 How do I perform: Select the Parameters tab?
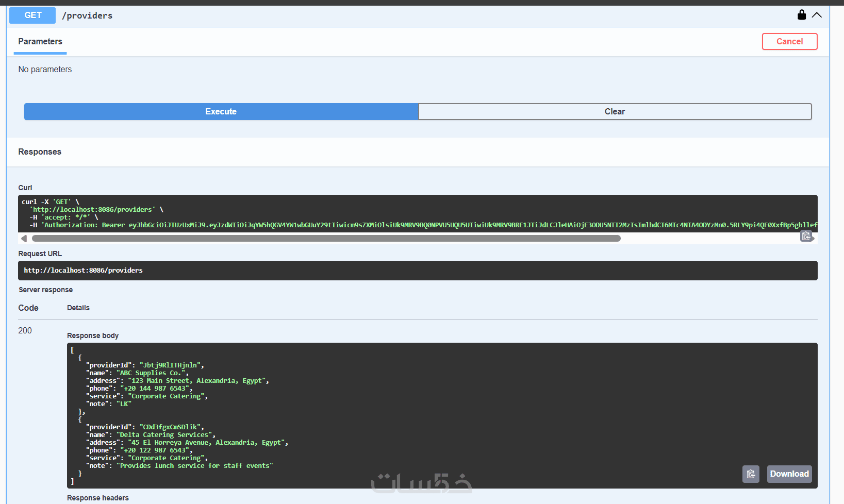40,42
